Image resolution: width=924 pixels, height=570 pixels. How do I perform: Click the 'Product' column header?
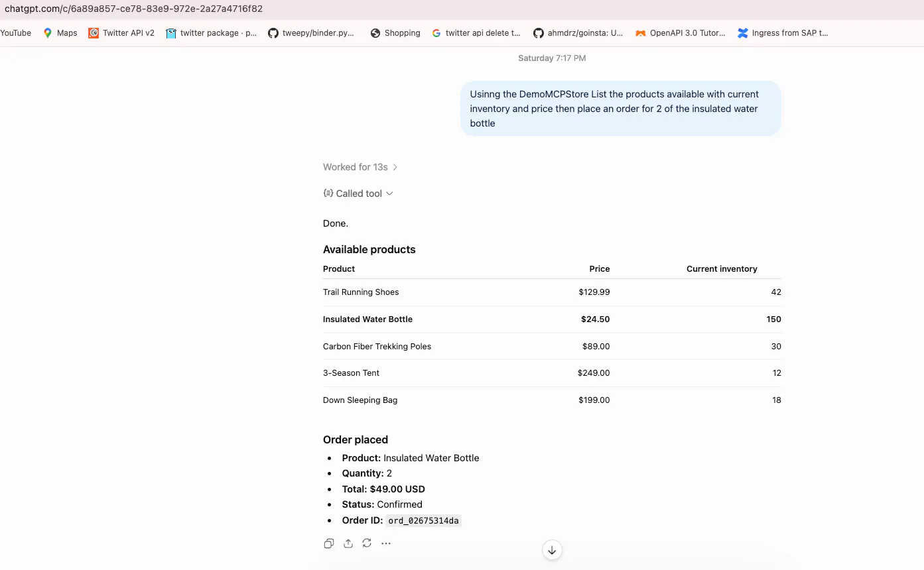(339, 269)
